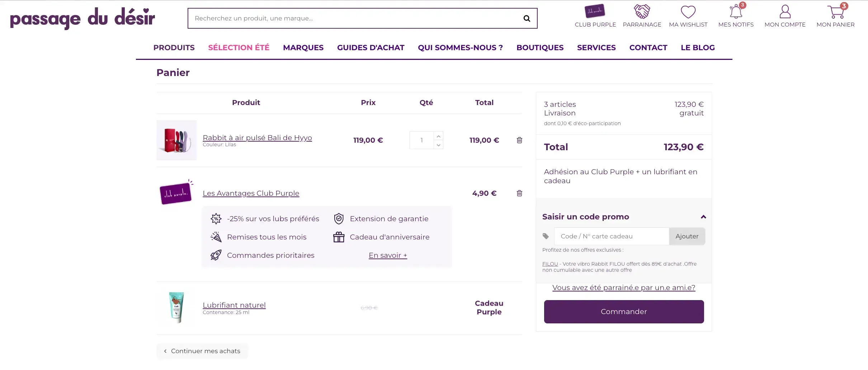This screenshot has height=370, width=868.
Task: Remove Les Avantages Club Purple item
Action: 519,193
